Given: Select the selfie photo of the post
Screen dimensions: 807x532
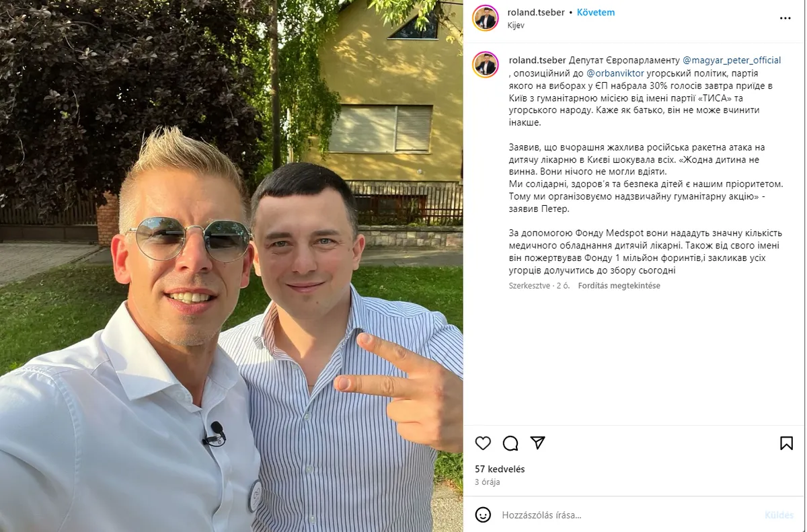Looking at the screenshot, I should tap(231, 266).
